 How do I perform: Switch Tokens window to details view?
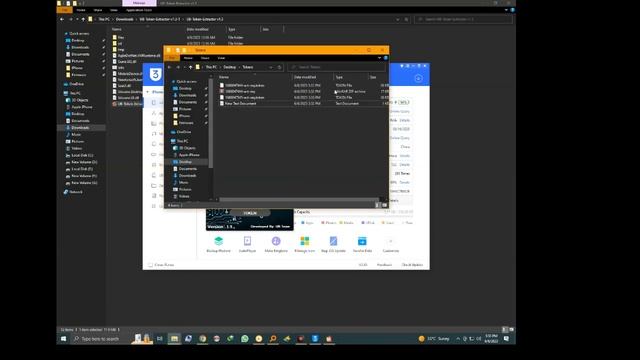point(377,205)
